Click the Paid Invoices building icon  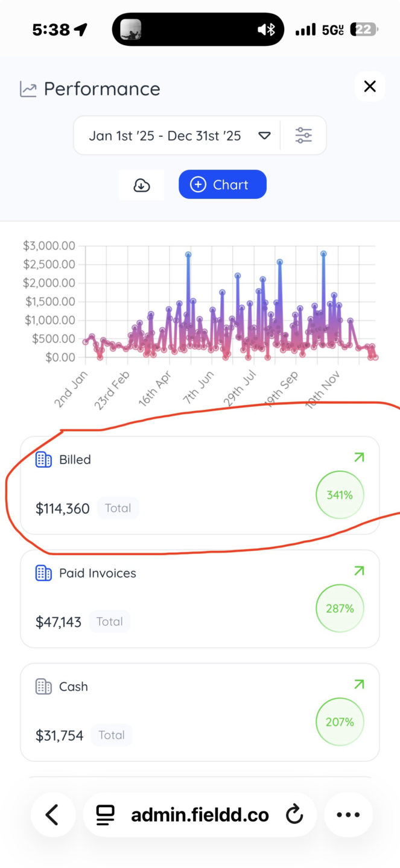(x=43, y=573)
